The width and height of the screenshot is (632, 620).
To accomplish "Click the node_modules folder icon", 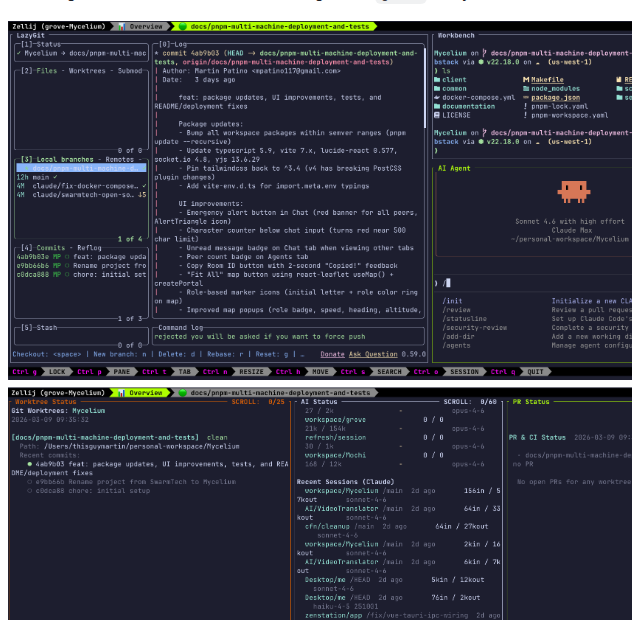I will pos(527,88).
